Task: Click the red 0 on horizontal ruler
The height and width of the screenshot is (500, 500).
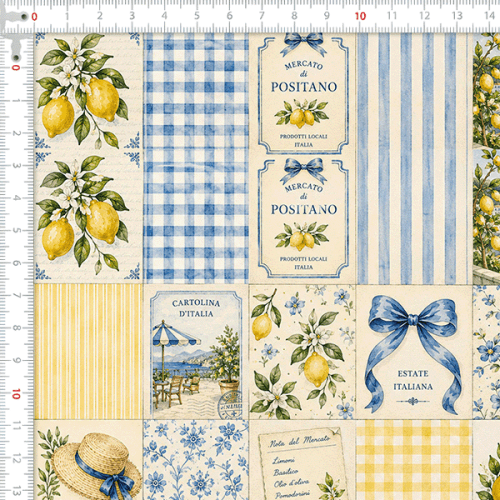Action: (34, 17)
